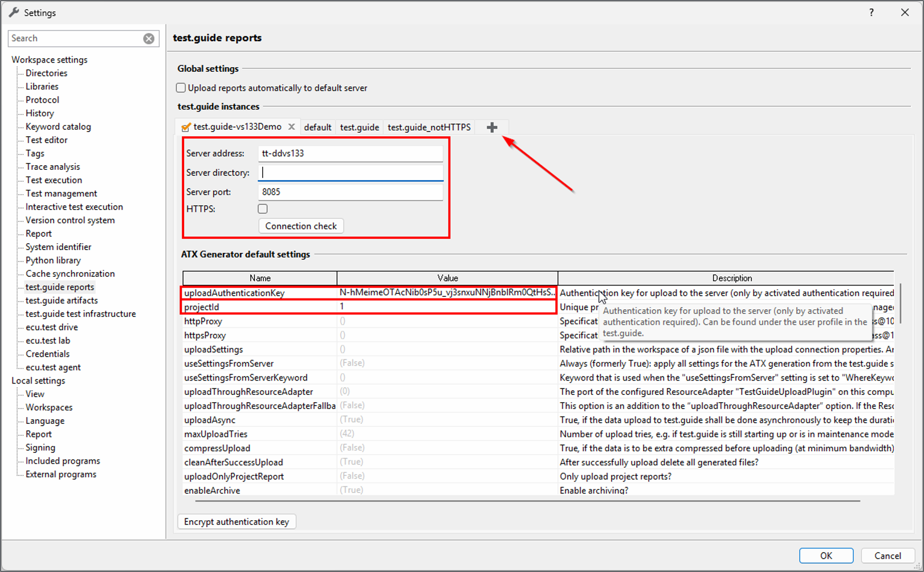The height and width of the screenshot is (572, 924).
Task: Toggle Upload reports automatically to default server
Action: [x=181, y=88]
